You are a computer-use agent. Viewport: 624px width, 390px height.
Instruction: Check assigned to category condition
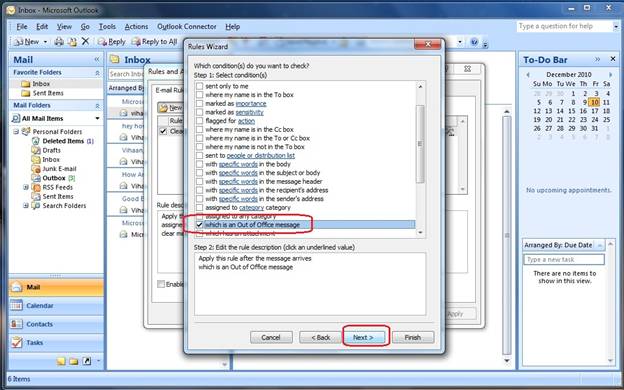(x=199, y=207)
